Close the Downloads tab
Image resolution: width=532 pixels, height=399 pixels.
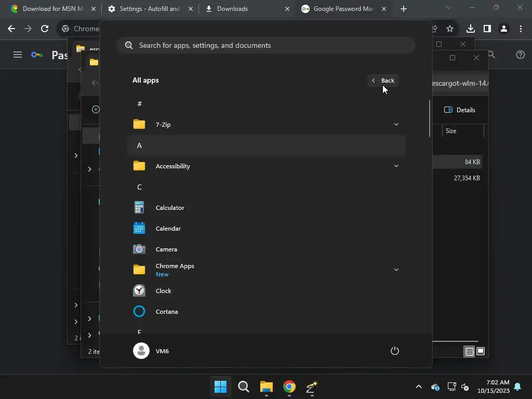pos(287,9)
